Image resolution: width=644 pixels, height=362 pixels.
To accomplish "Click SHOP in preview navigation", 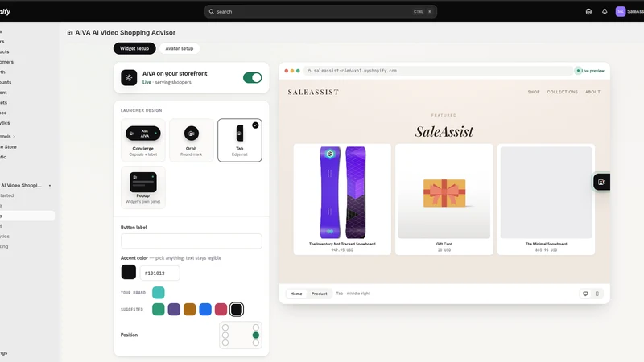I will click(x=534, y=92).
